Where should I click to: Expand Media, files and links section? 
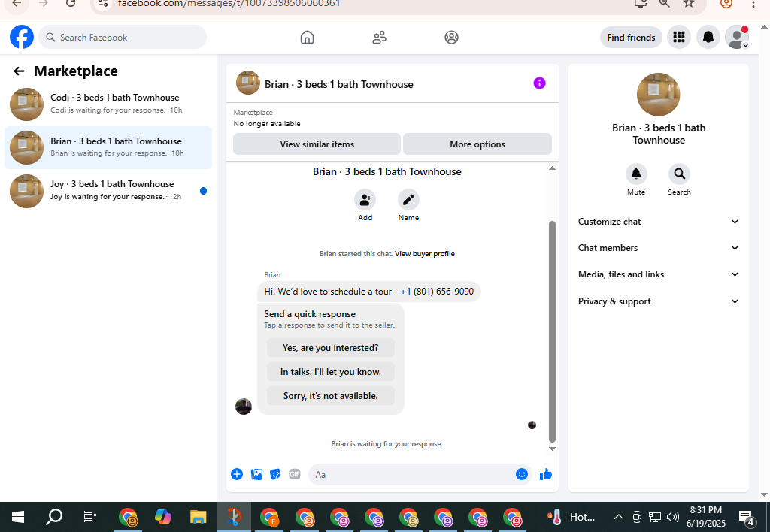(658, 274)
